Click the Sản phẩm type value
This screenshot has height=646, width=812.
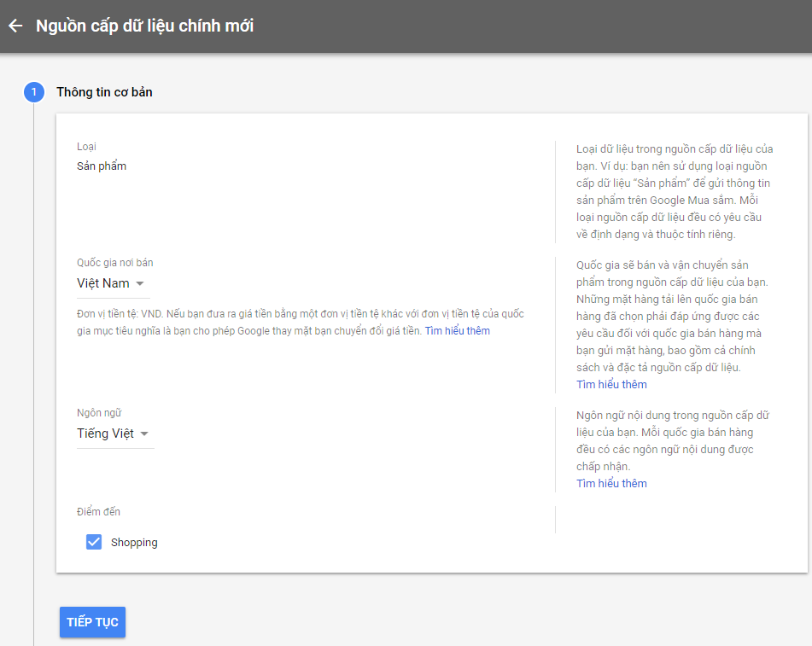102,166
